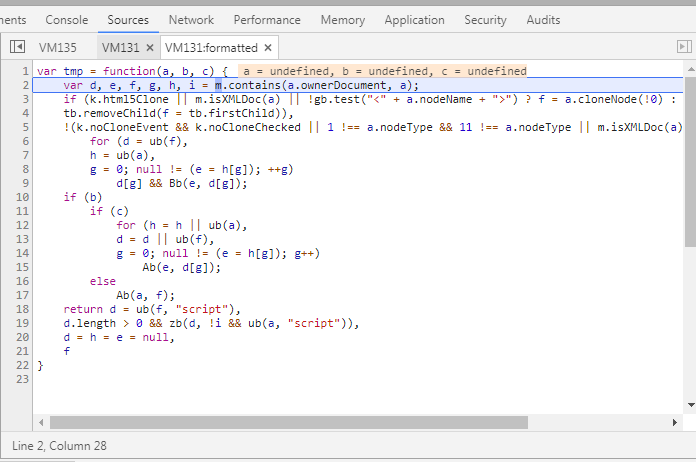Toggle the debugger sidebar icon at right
696x462 pixels.
pos(684,47)
